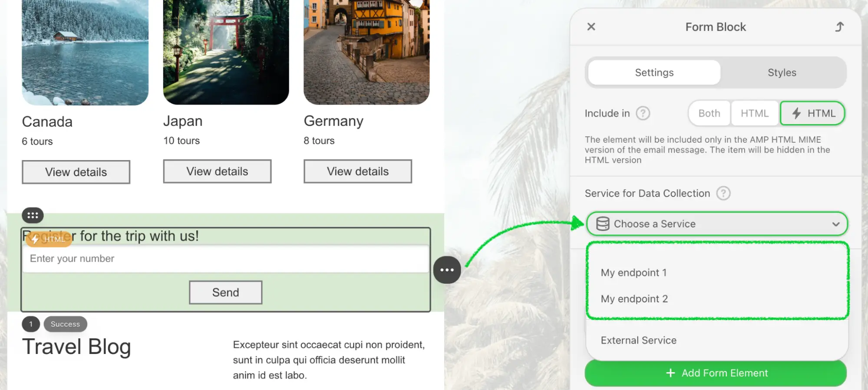Select External Service option

click(638, 341)
